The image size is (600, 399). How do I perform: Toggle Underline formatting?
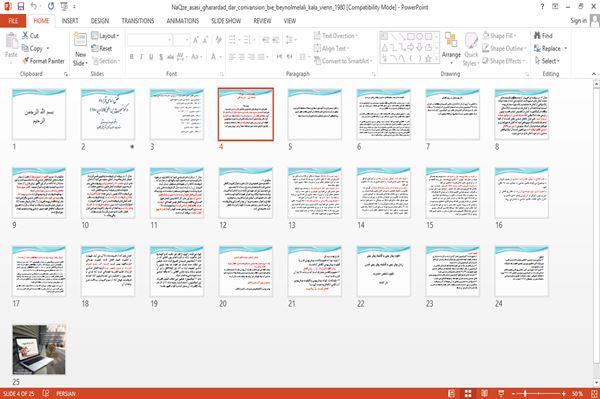[151, 57]
